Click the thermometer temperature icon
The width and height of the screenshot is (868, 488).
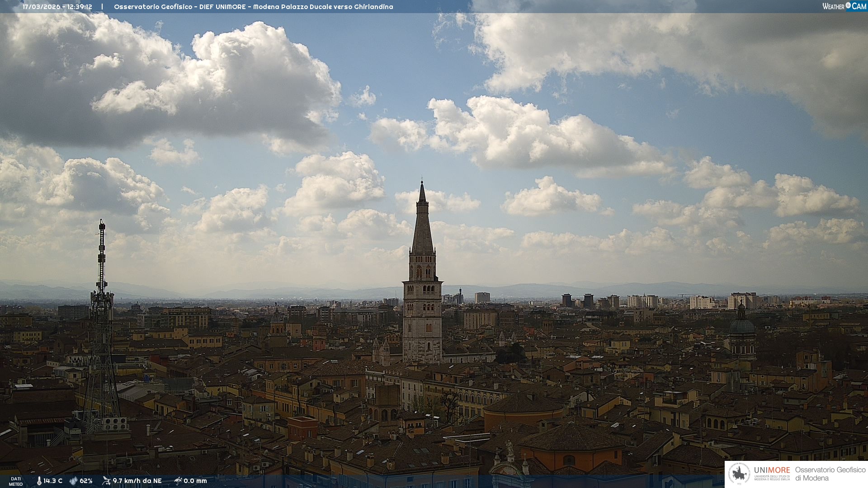click(39, 481)
